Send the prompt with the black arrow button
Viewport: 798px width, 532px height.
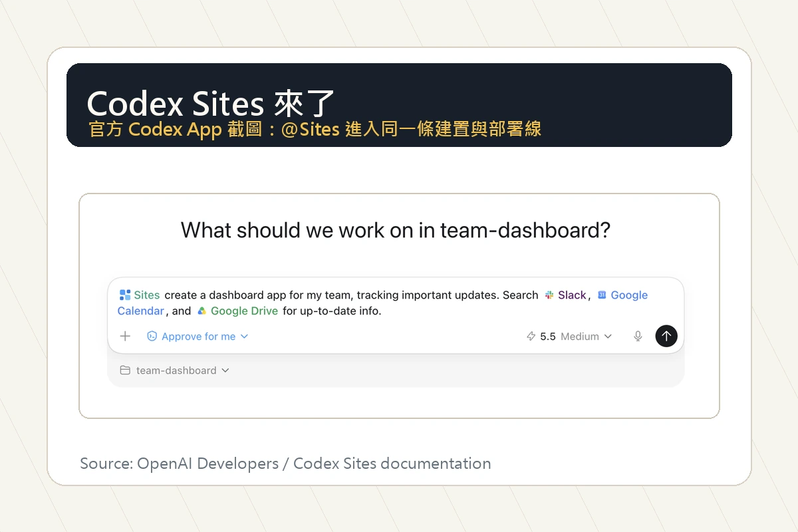(666, 336)
